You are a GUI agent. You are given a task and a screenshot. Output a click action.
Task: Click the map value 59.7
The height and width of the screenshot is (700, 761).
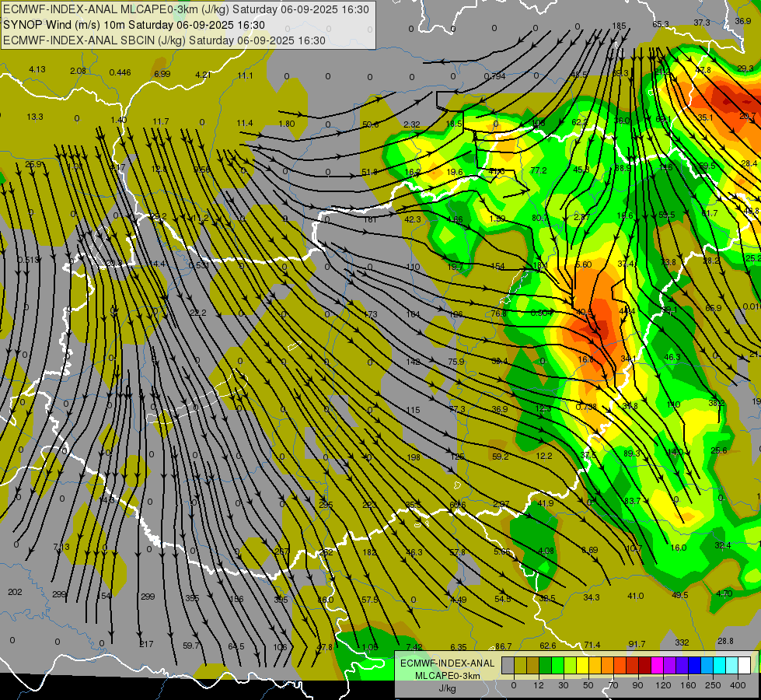click(x=191, y=646)
